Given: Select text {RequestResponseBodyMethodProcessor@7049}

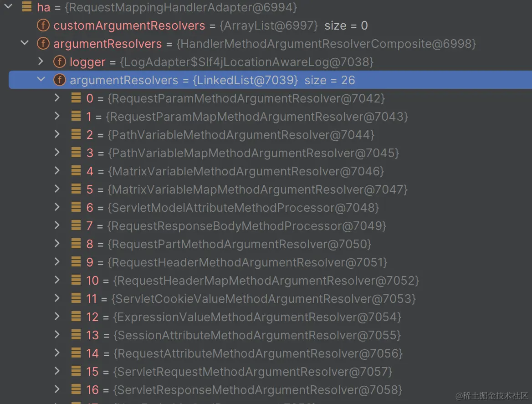Looking at the screenshot, I should pyautogui.click(x=247, y=226).
